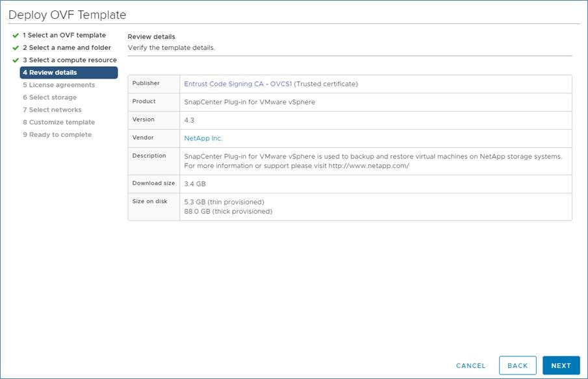Select step 7 Select networks
The height and width of the screenshot is (379, 588).
(52, 110)
